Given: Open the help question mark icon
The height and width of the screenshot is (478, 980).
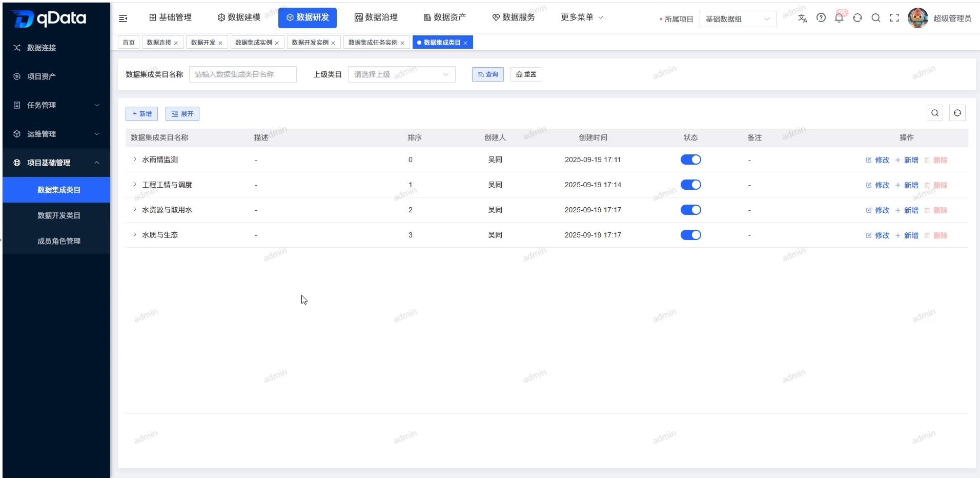Looking at the screenshot, I should (x=821, y=17).
